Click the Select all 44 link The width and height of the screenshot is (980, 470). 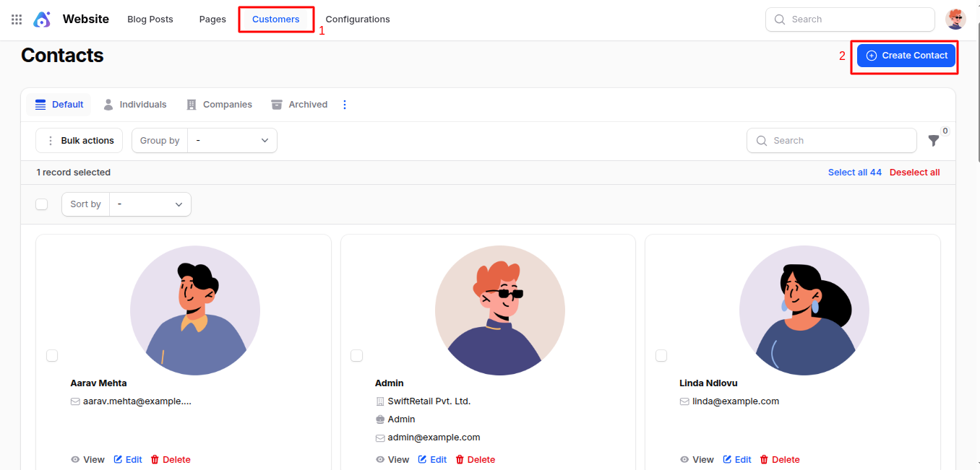pyautogui.click(x=854, y=173)
